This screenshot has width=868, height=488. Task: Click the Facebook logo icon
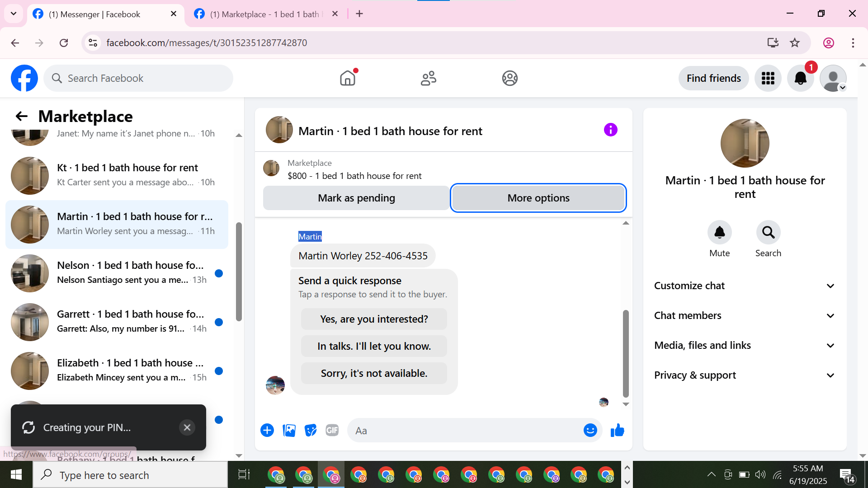coord(24,78)
